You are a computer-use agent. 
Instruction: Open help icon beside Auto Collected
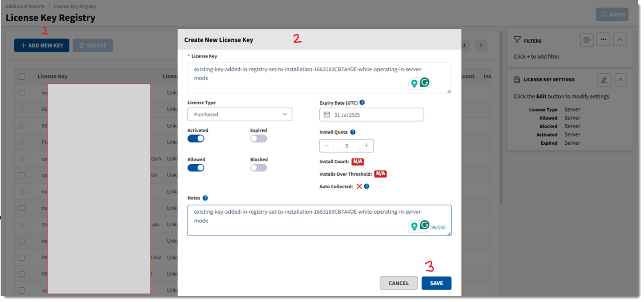click(367, 186)
